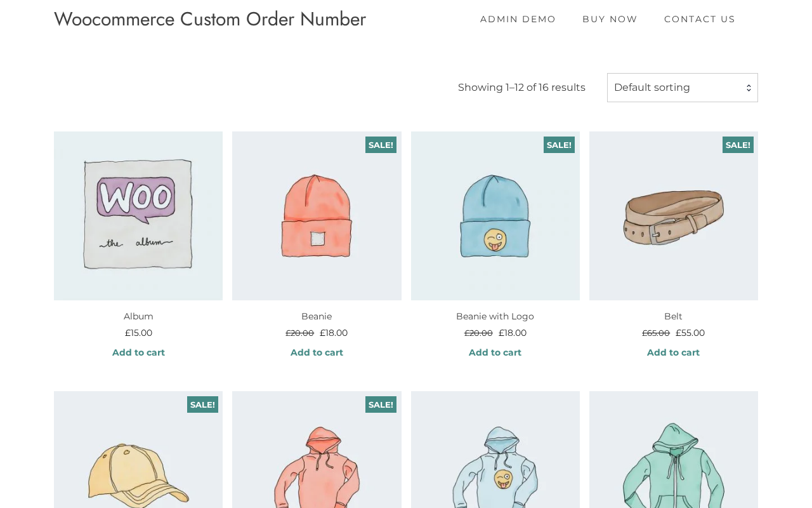Click the Album product title
This screenshot has width=812, height=508.
[x=138, y=316]
